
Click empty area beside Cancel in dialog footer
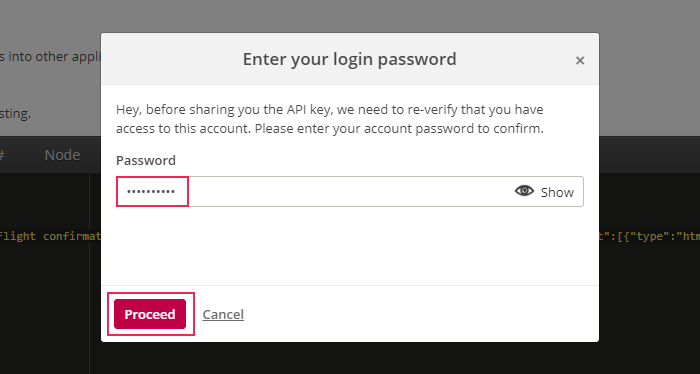420,314
